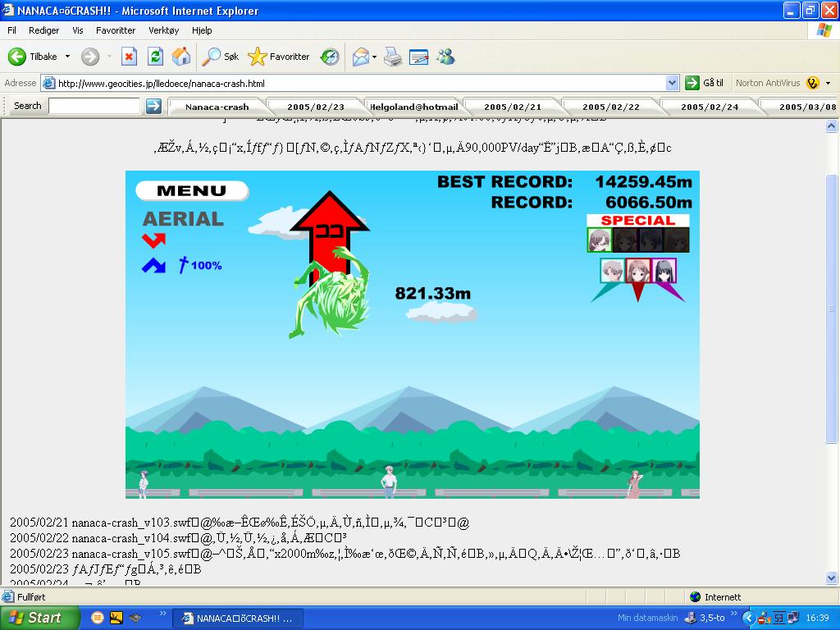Click the NANACA CRASH taskbar button

(x=238, y=619)
